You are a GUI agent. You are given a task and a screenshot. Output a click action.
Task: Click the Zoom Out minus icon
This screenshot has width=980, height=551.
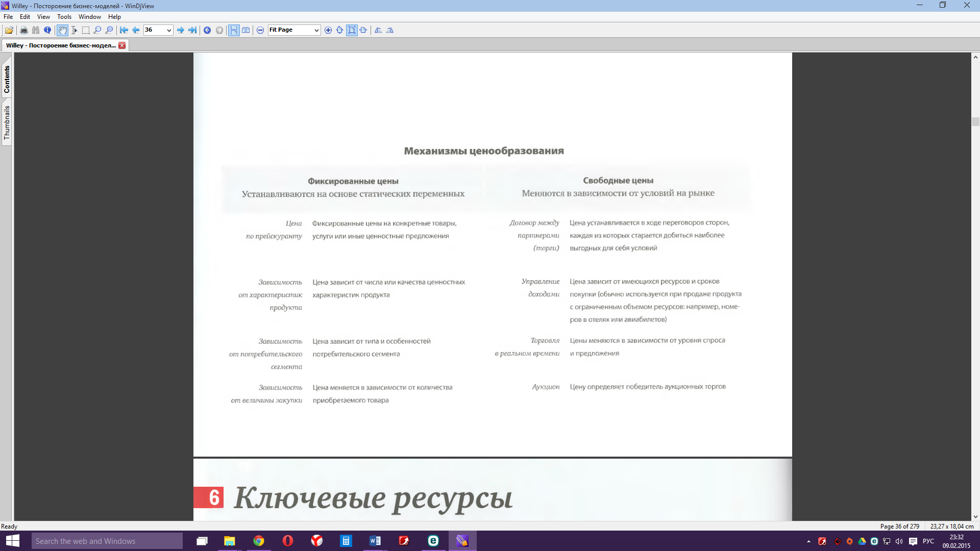[260, 30]
